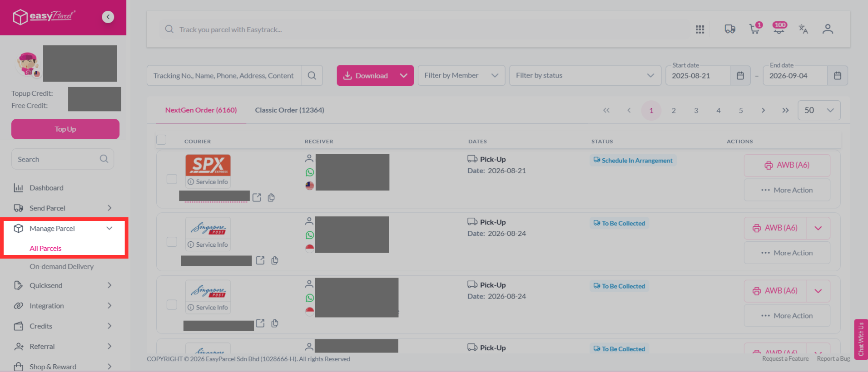This screenshot has height=372, width=868.
Task: Open the End date calendar picker
Action: (x=838, y=76)
